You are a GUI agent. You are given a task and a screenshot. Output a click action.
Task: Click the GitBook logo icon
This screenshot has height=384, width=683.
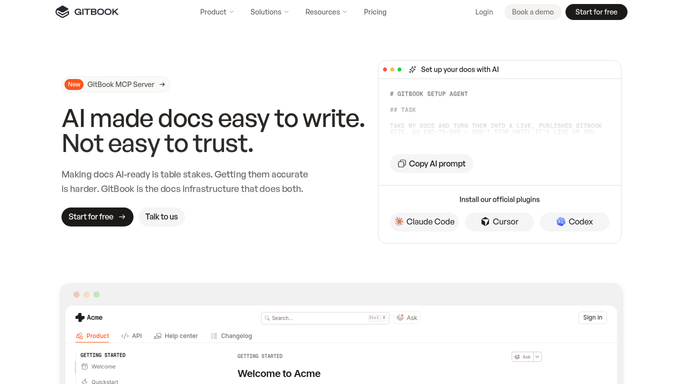coord(62,12)
